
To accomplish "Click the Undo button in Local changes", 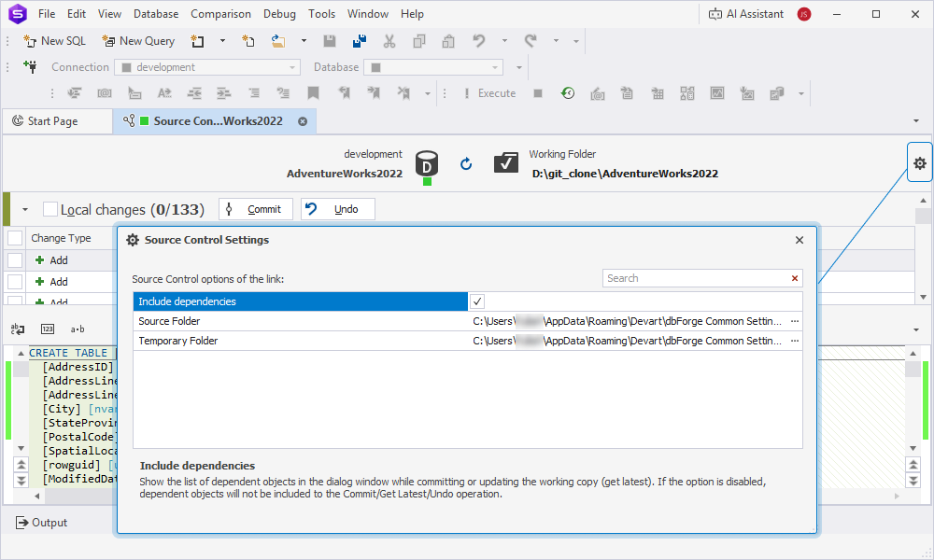I will 338,209.
